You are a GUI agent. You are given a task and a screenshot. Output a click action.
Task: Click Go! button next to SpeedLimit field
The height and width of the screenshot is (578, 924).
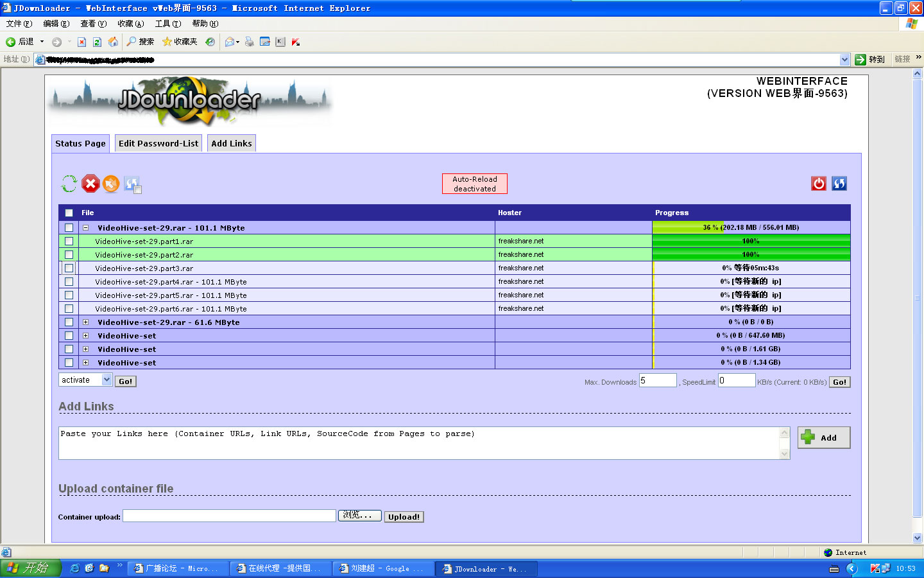coord(840,382)
